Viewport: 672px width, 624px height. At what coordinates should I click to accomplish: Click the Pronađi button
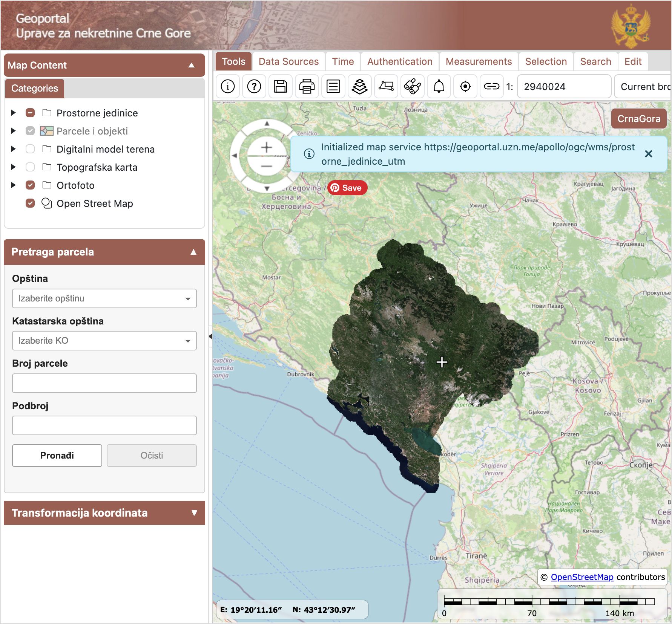tap(57, 455)
